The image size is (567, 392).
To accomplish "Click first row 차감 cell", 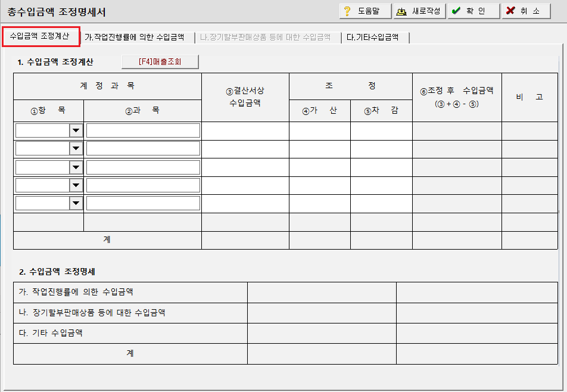I will coord(381,131).
